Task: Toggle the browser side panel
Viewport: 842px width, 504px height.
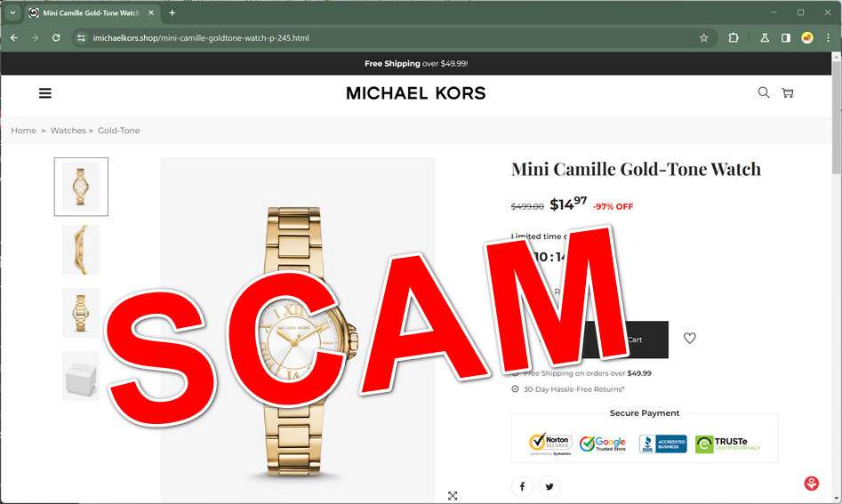Action: pyautogui.click(x=786, y=37)
